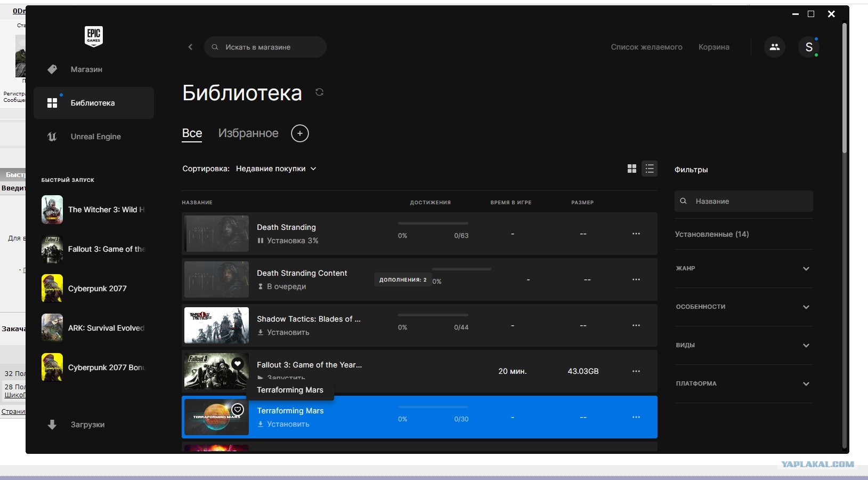The width and height of the screenshot is (868, 480).
Task: Click the Shadow Tactics thumbnail
Action: 216,325
